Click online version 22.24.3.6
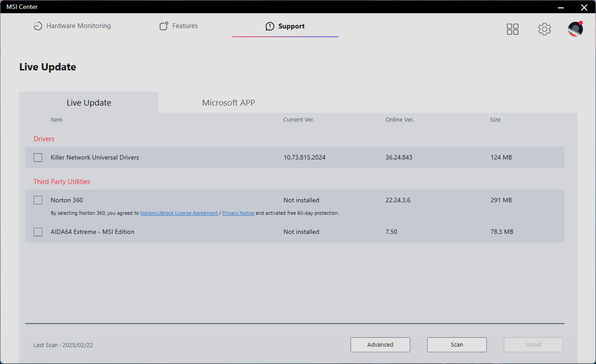Screen dimensions: 596x364 [x=398, y=200]
